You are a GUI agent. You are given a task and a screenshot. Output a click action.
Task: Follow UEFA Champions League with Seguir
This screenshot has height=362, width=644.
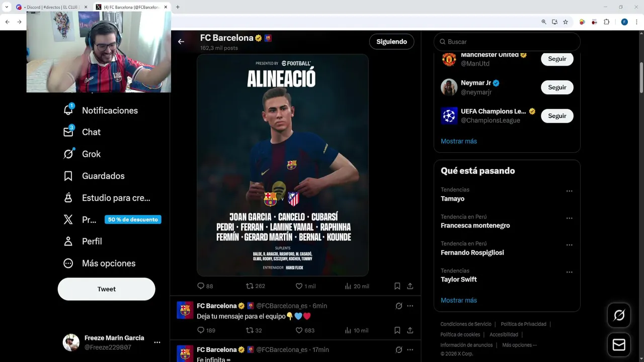tap(557, 116)
